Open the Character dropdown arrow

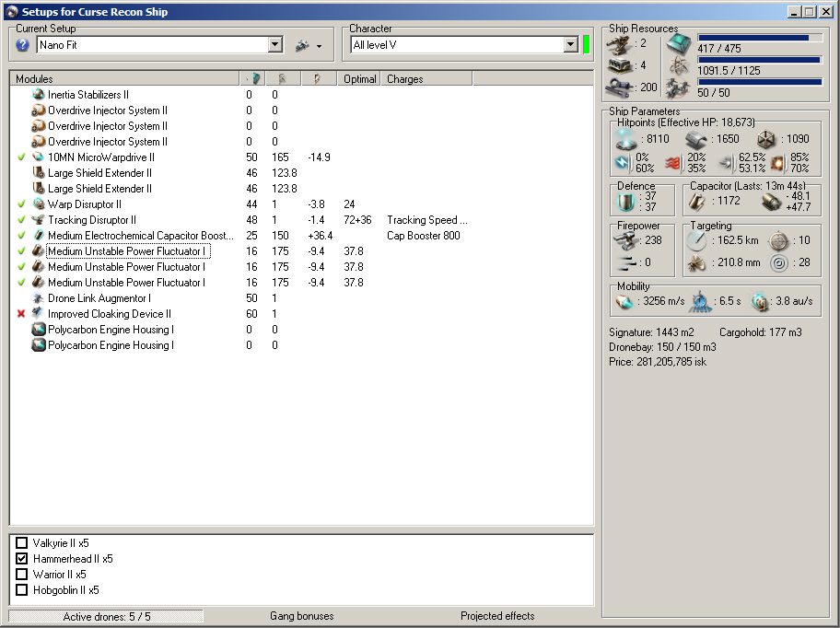571,44
